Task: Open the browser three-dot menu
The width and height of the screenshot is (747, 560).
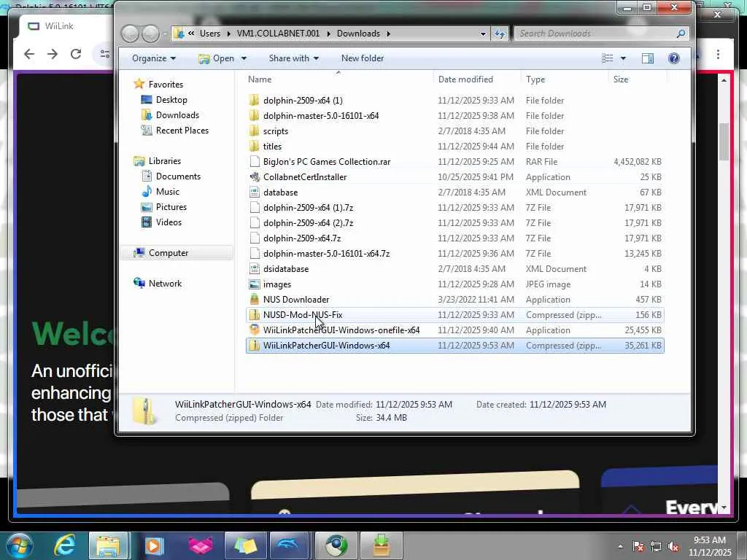Action: (718, 54)
